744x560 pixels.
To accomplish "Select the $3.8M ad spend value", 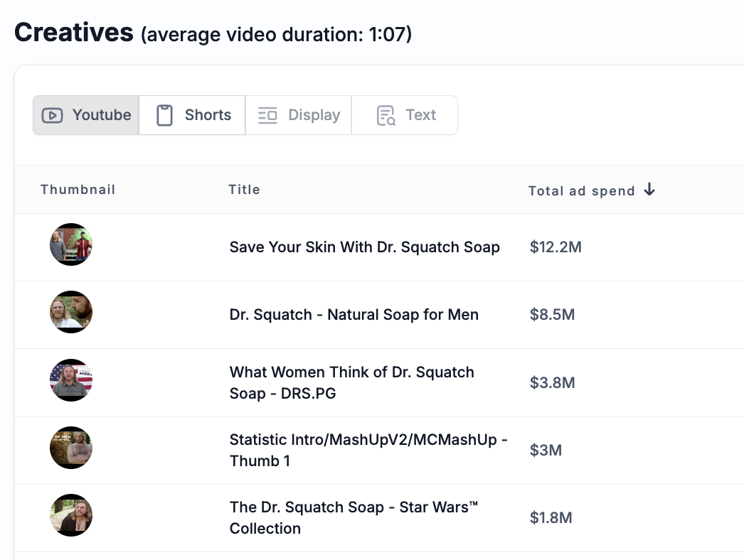I will coord(552,382).
